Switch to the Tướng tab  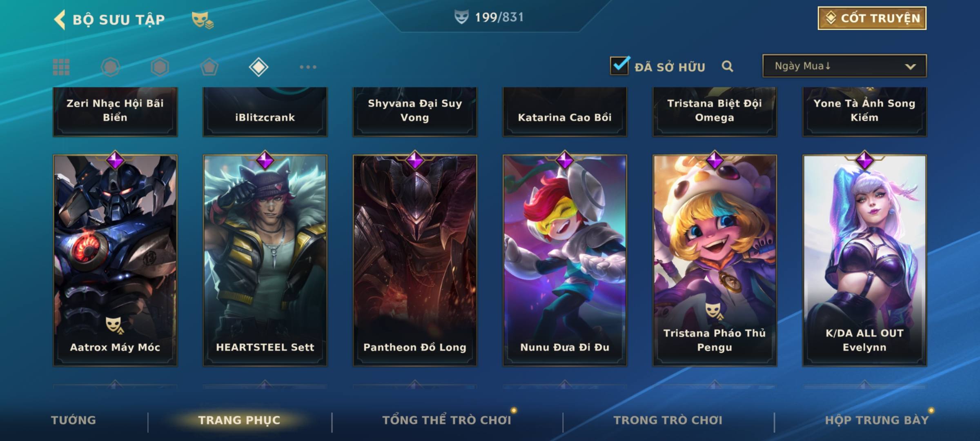pos(73,420)
